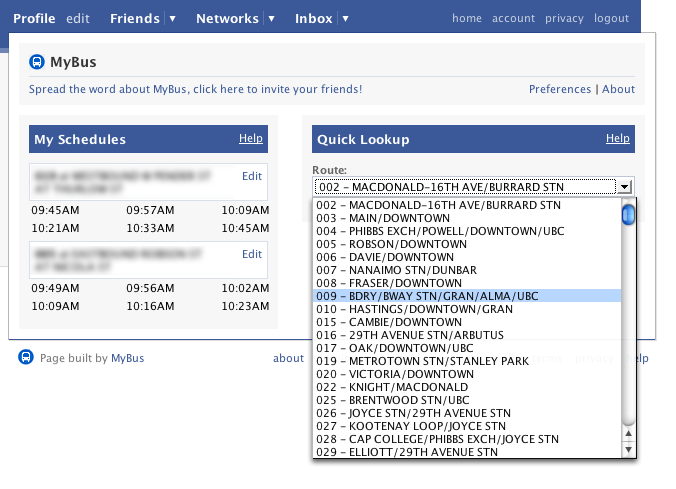Select route 016 29TH AVENUE STN/ARBUTUS
Image resolution: width=676 pixels, height=489 pixels.
tap(467, 335)
